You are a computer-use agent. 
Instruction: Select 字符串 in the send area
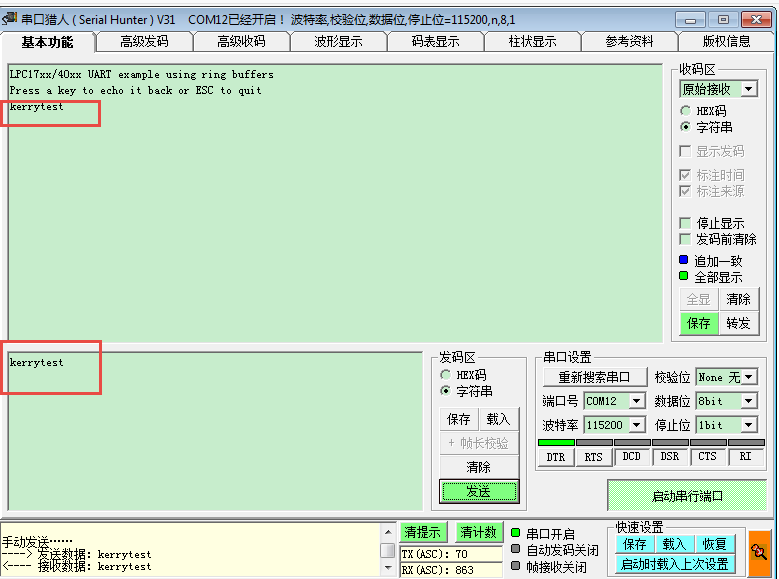[446, 391]
